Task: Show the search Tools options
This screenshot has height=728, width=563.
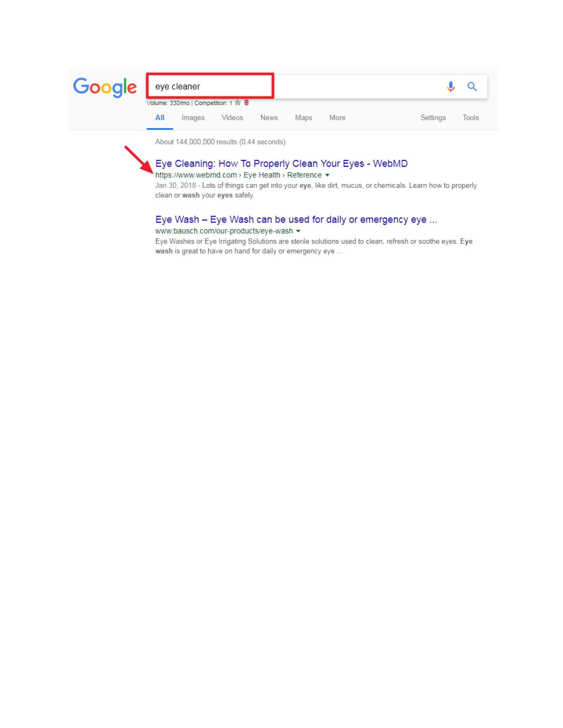Action: 471,118
